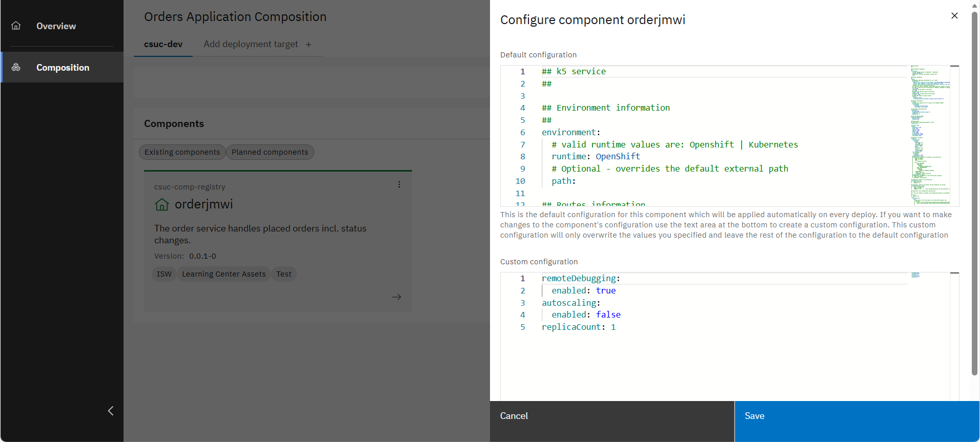
Task: Click the Components section heading
Action: tap(174, 123)
